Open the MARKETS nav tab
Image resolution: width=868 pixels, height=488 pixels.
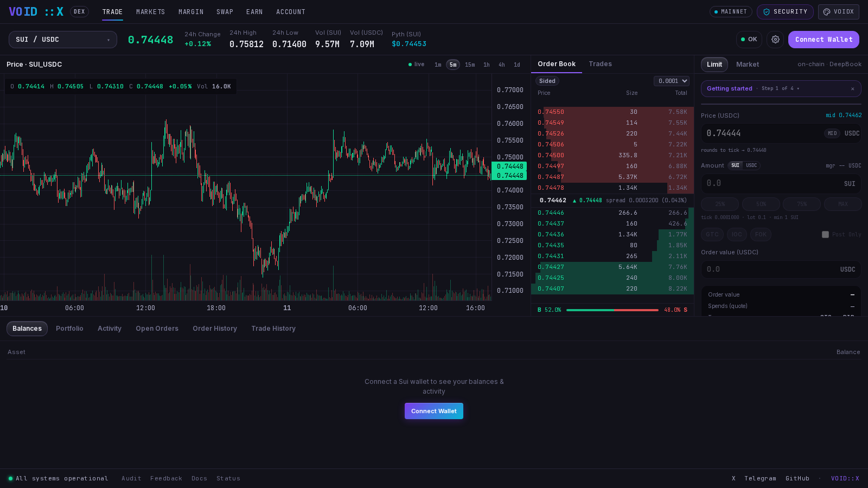(x=150, y=11)
